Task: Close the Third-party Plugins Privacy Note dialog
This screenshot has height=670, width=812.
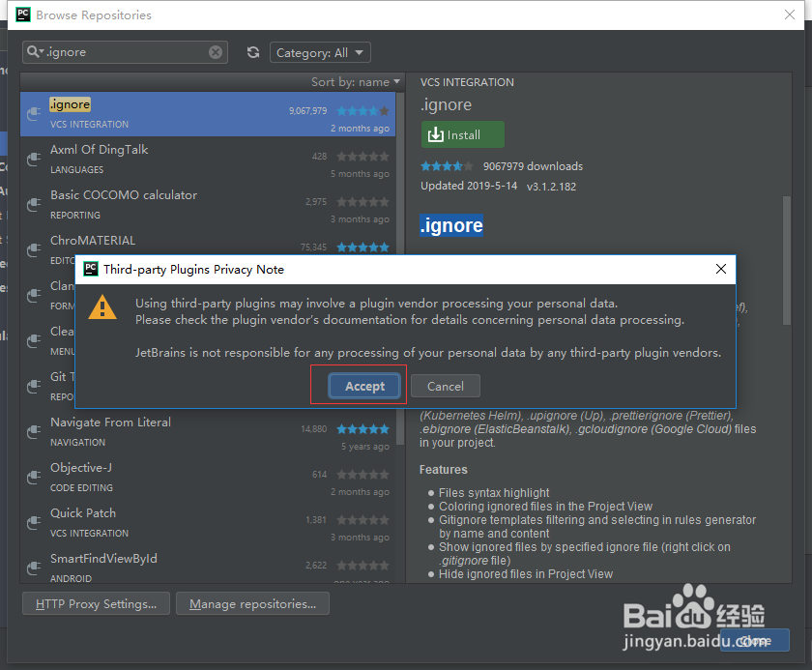Action: 721,269
